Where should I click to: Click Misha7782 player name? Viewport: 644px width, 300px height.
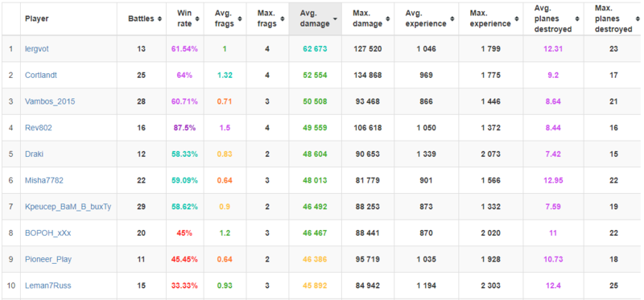pyautogui.click(x=44, y=180)
